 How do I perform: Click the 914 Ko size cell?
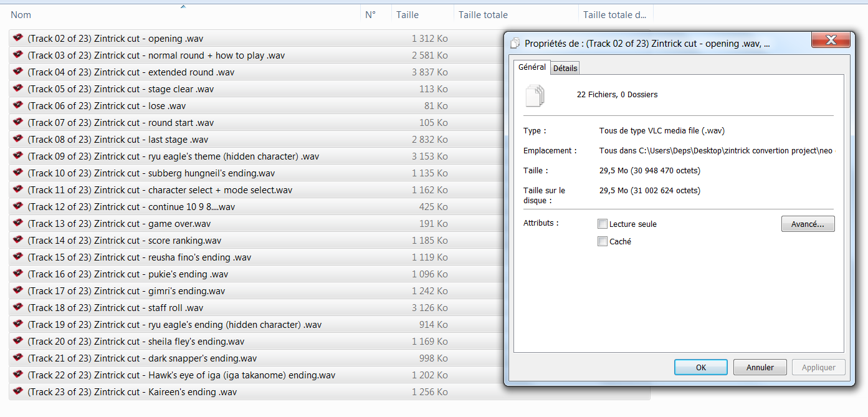click(x=434, y=325)
